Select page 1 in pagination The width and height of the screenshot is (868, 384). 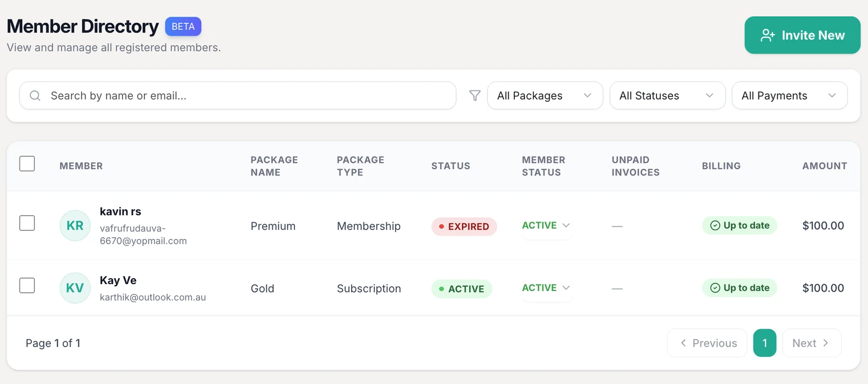[765, 343]
